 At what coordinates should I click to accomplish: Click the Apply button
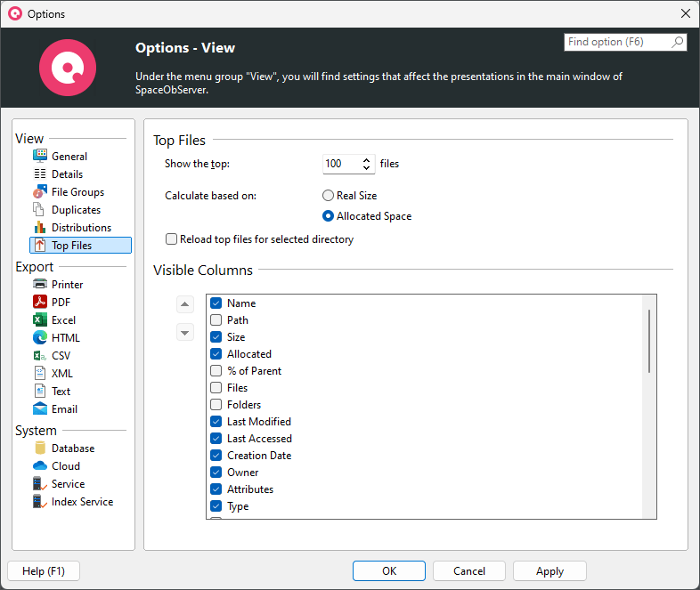(x=549, y=571)
